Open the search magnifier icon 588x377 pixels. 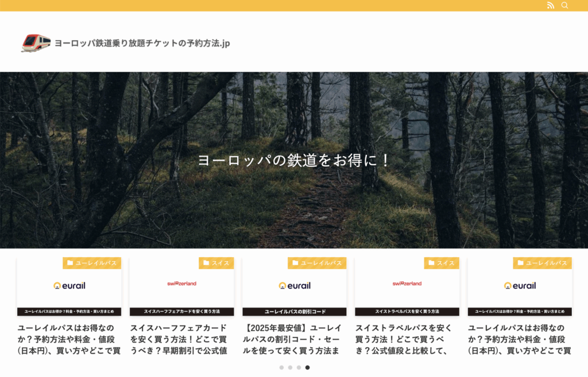tap(564, 5)
